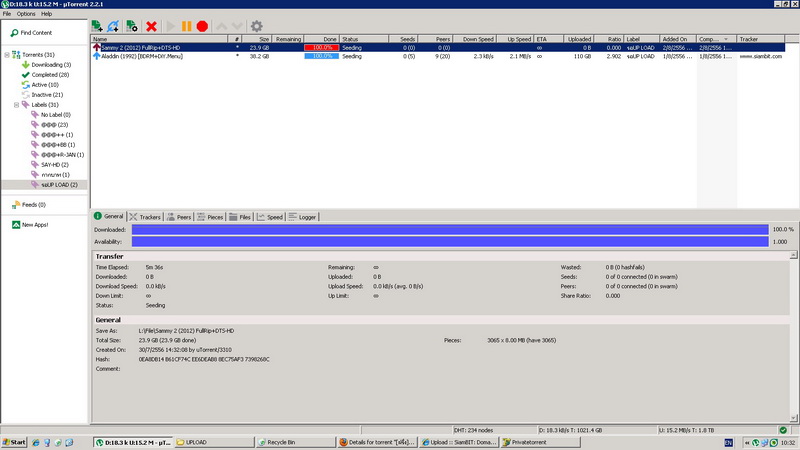Click the Active transfers icon in sidebar
This screenshot has height=450, width=800.
point(26,85)
